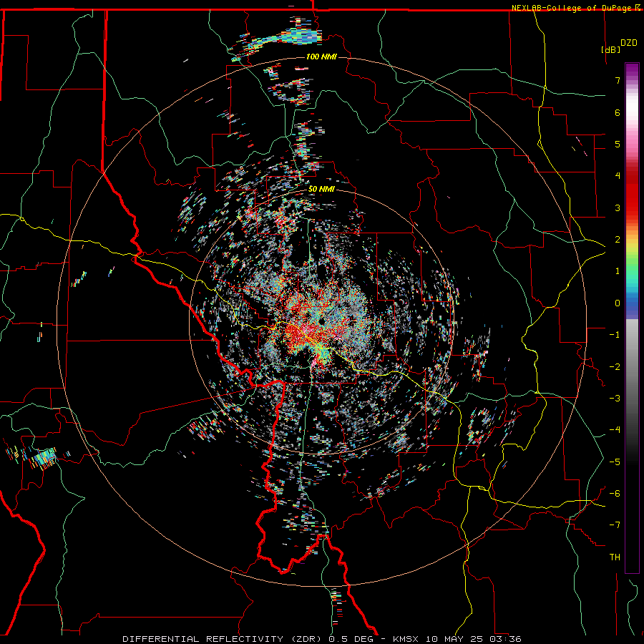Click the DZD legend title
Image resolution: width=644 pixels, height=644 pixels.
pos(629,43)
